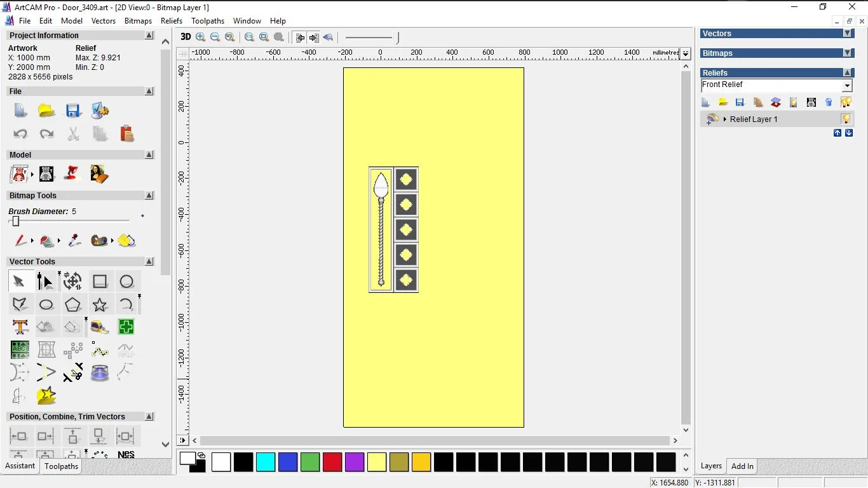Switch to the Add In tab
The image size is (868, 488).
coord(742,466)
